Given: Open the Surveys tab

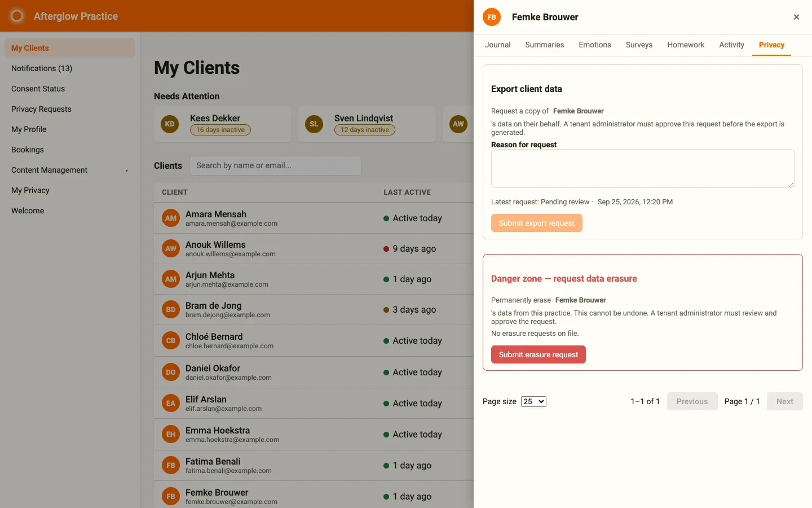Looking at the screenshot, I should pyautogui.click(x=639, y=45).
